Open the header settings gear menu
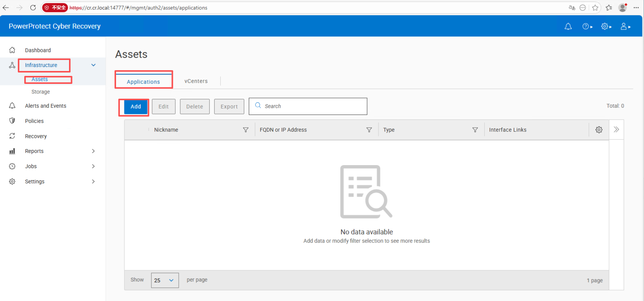The width and height of the screenshot is (644, 301). click(x=606, y=26)
